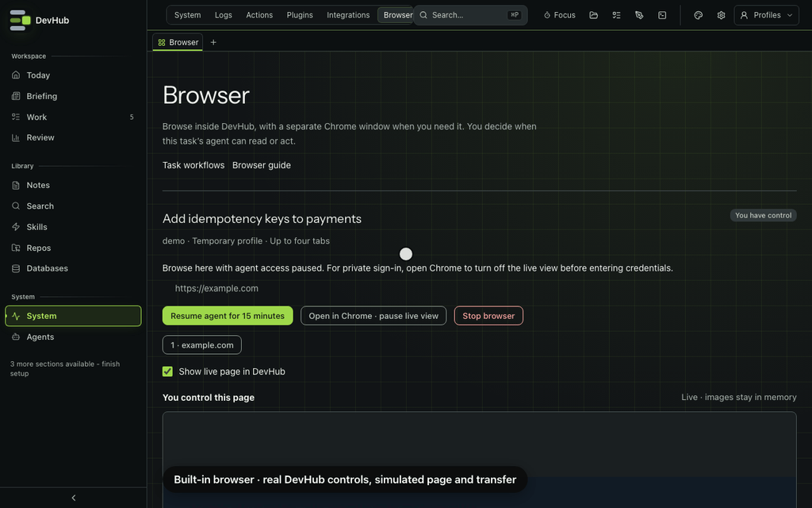Open the Skills lightning bolt icon
This screenshot has height=508, width=812.
[x=16, y=227]
